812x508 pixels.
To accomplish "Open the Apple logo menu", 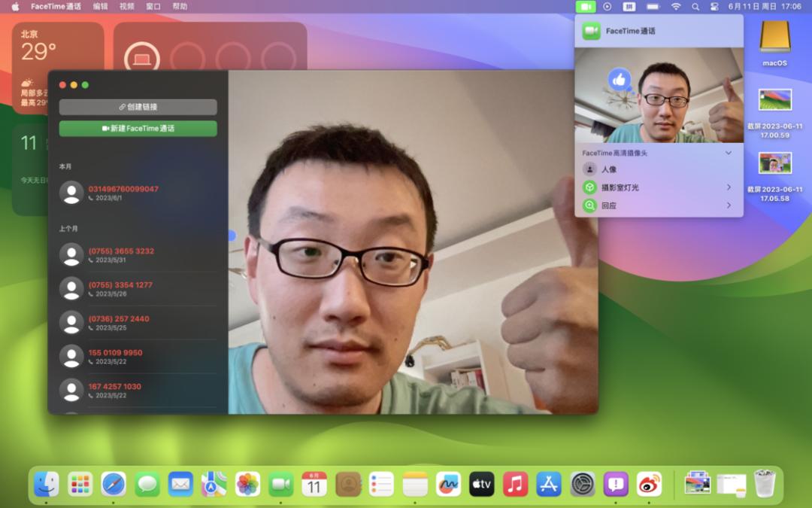I will pyautogui.click(x=16, y=7).
